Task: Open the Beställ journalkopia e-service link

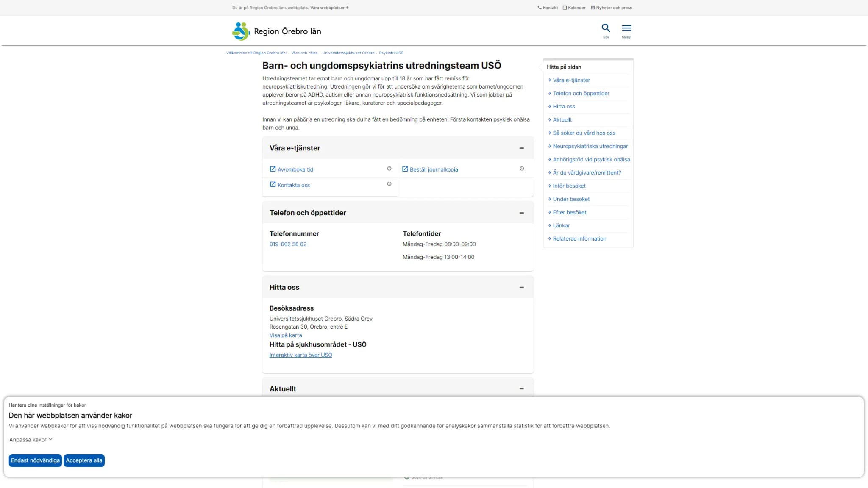Action: pyautogui.click(x=430, y=169)
